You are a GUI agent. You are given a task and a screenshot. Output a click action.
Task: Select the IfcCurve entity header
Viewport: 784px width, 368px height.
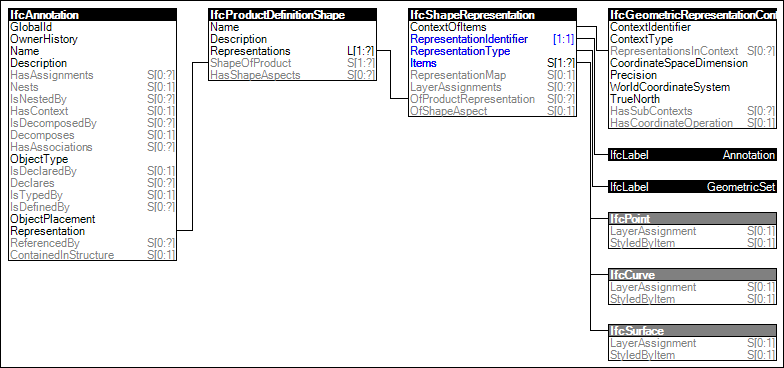692,274
